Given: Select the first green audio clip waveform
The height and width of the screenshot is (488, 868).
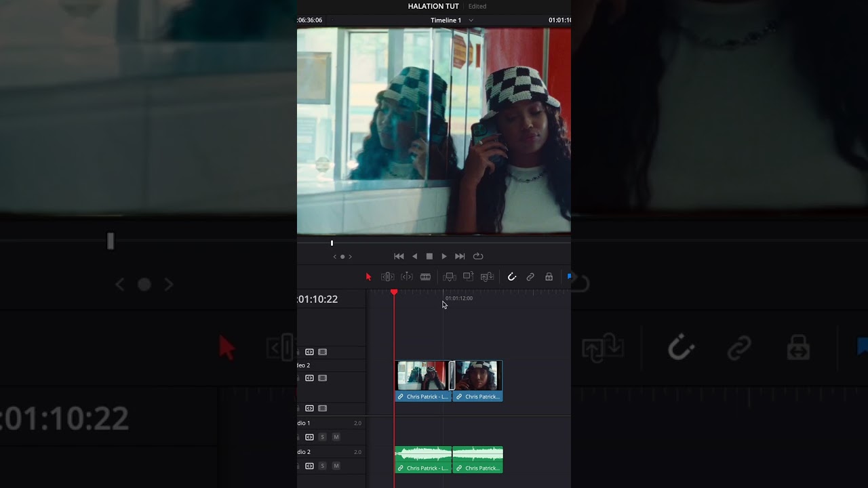Looking at the screenshot, I should (423, 455).
